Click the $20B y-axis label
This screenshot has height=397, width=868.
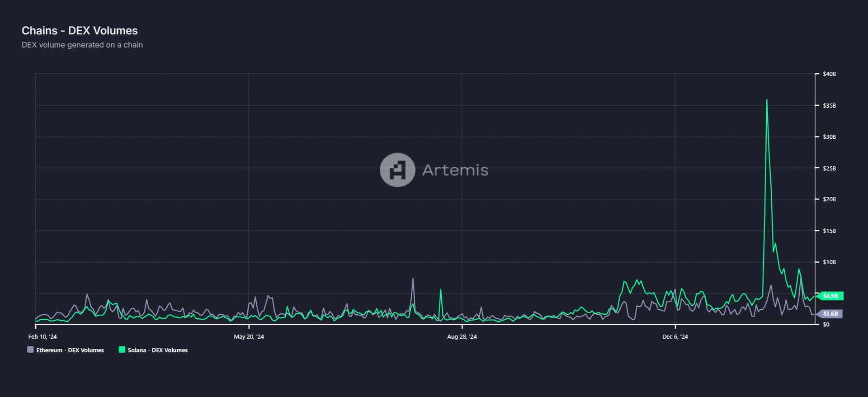(x=829, y=199)
